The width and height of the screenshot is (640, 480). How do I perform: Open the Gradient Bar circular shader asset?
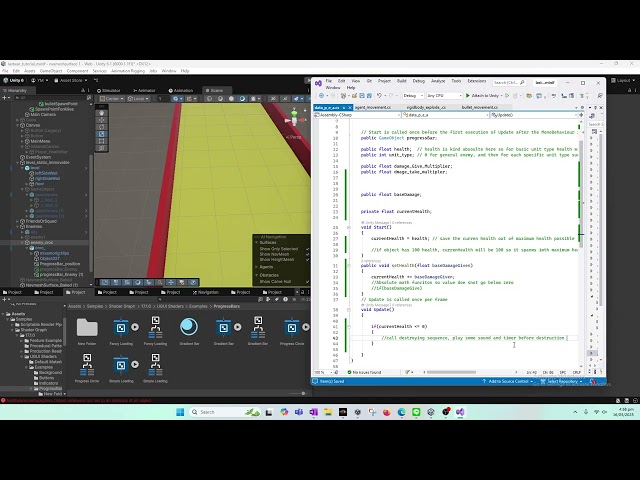tap(189, 327)
